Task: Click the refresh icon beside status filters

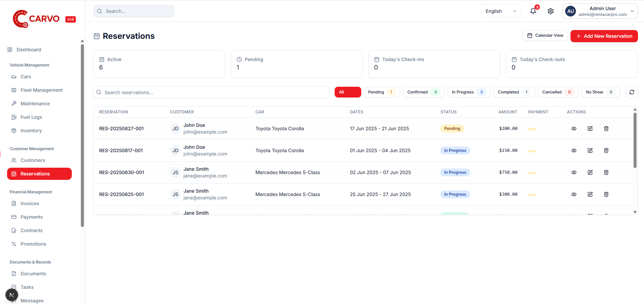Action: click(x=632, y=92)
